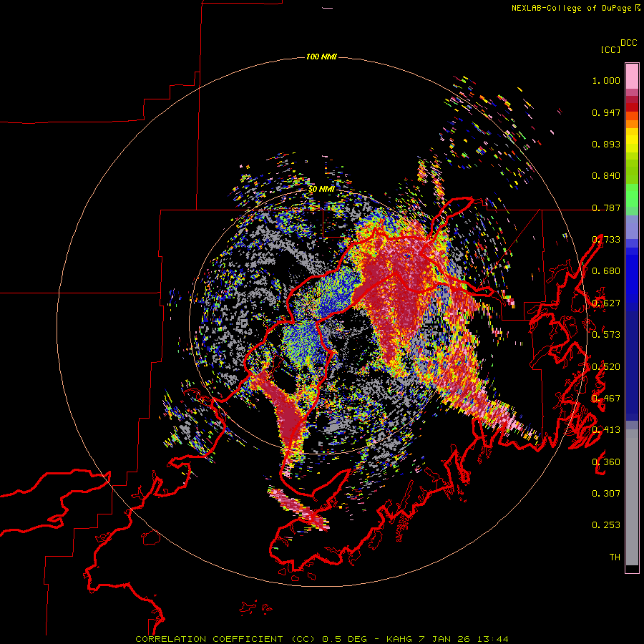Click the TH threshold label

(x=615, y=557)
